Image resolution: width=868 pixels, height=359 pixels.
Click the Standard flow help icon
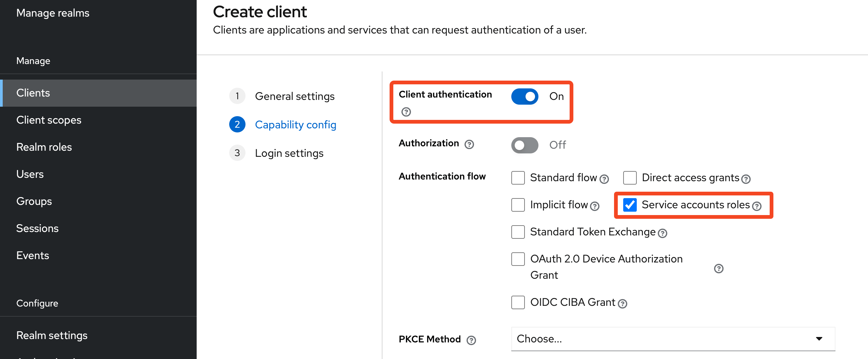point(604,179)
